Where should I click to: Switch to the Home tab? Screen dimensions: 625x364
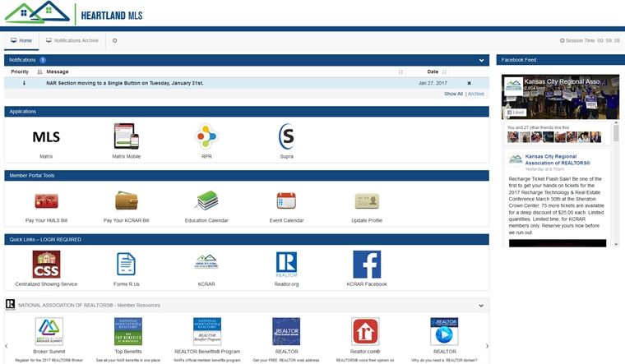[21, 40]
